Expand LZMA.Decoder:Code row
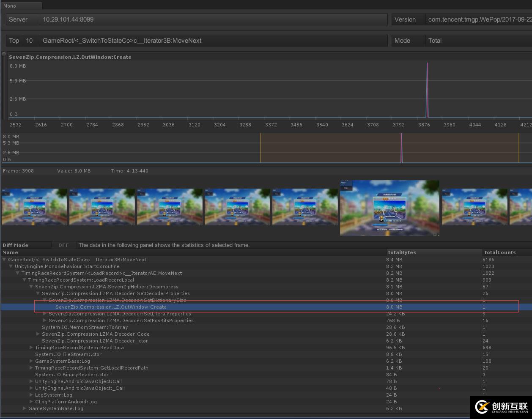Screen dimensions: 532x419 pos(38,334)
